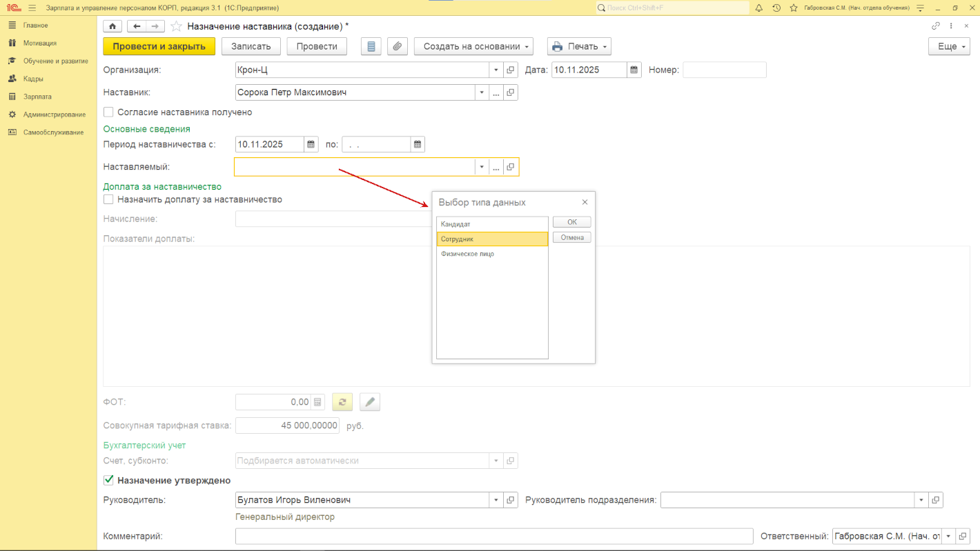
Task: Click the notifications bell icon
Action: tap(758, 8)
